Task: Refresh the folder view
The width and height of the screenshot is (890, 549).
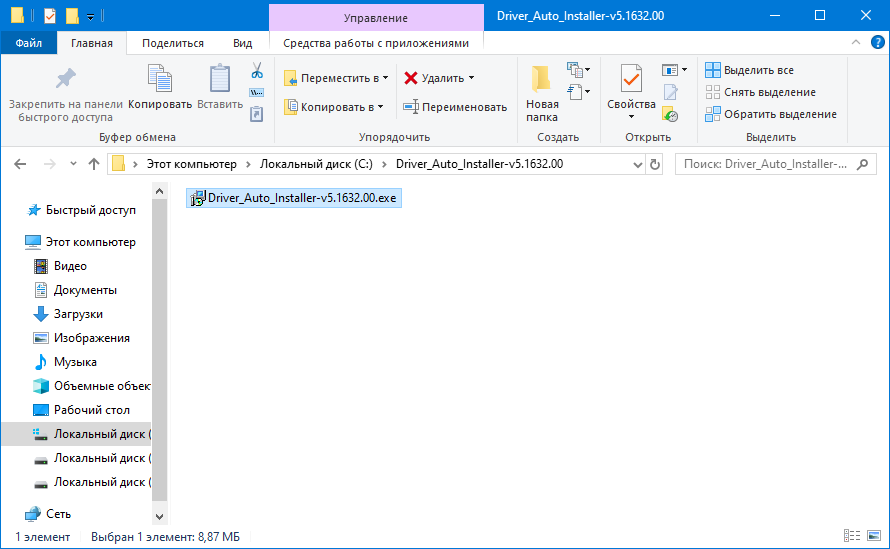Action: [x=655, y=165]
